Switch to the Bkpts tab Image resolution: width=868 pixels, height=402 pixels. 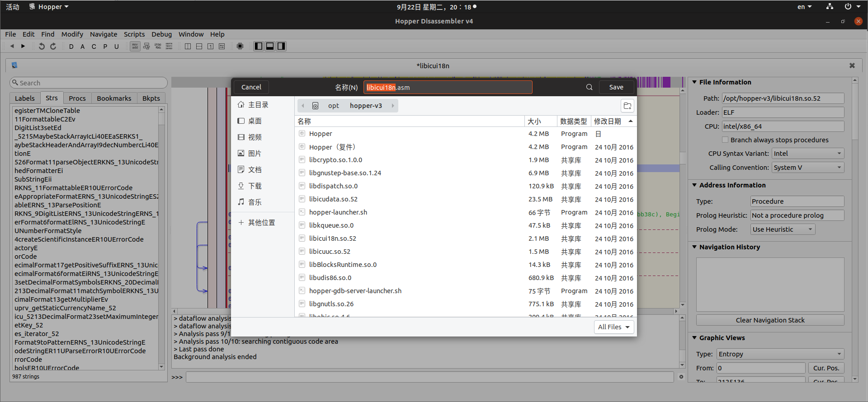[151, 98]
